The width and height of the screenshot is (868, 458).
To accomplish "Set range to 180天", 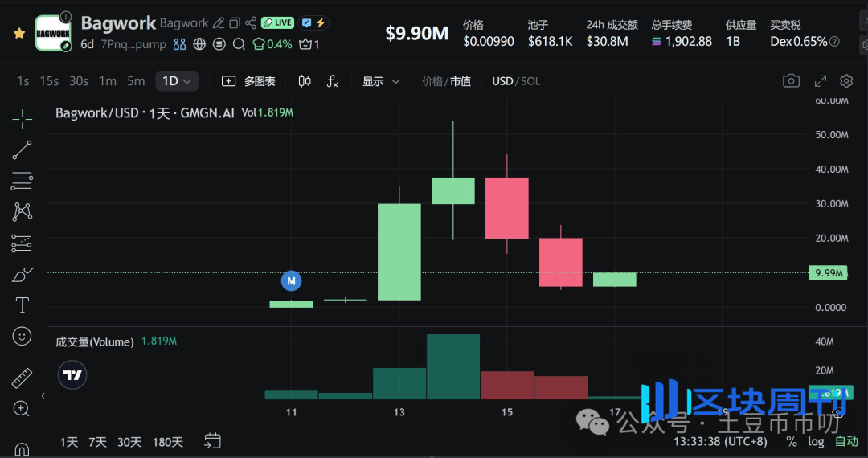I will coord(168,442).
